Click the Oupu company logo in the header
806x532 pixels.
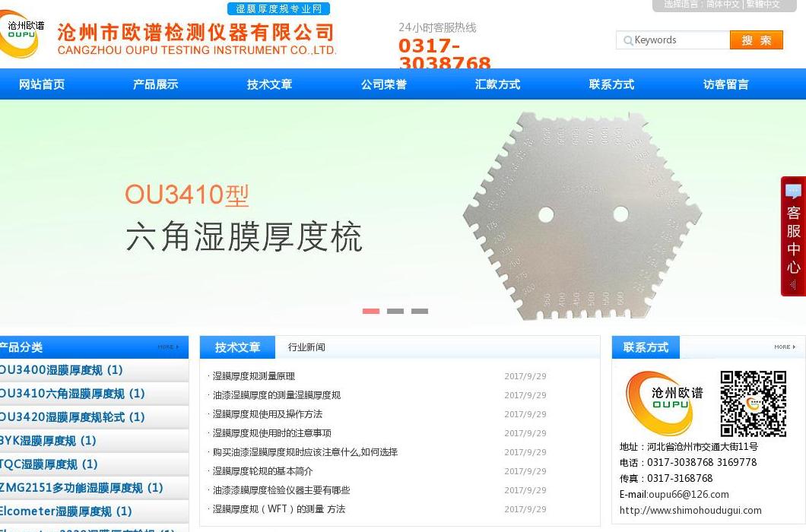click(x=21, y=34)
